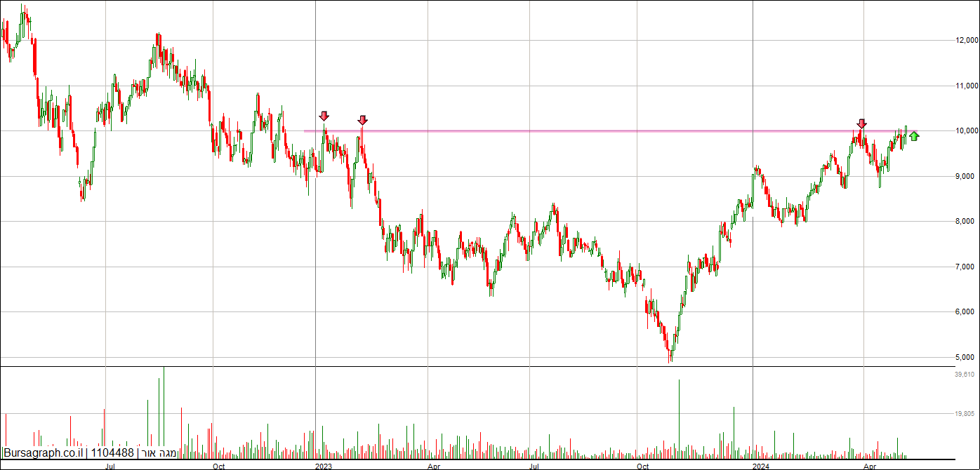
Task: Click the security name מגה אור
Action: click(x=158, y=453)
